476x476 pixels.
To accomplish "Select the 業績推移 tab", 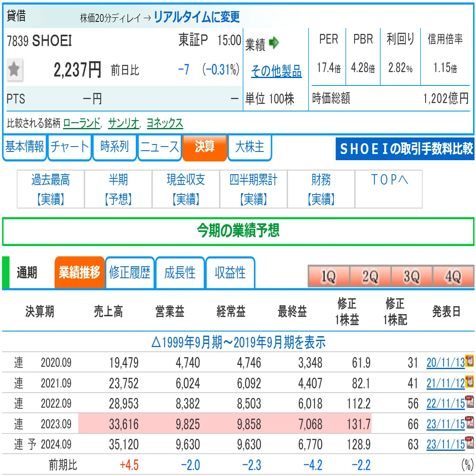I will 80,272.
